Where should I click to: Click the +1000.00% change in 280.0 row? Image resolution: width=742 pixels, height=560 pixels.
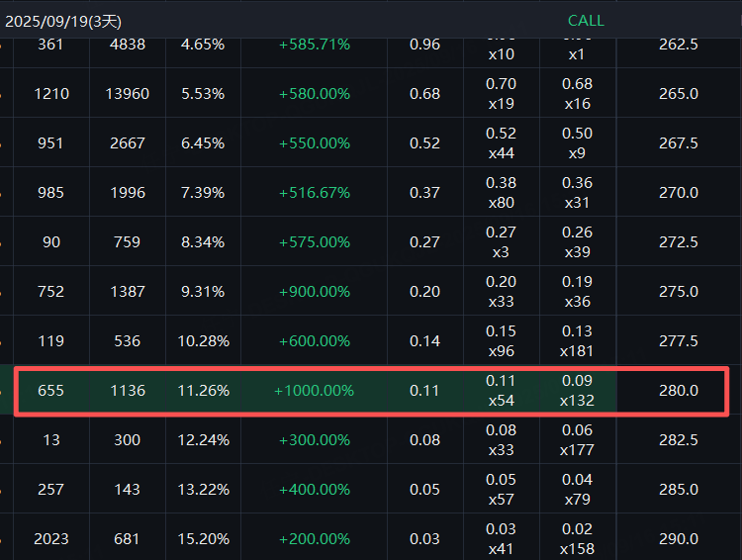click(314, 391)
